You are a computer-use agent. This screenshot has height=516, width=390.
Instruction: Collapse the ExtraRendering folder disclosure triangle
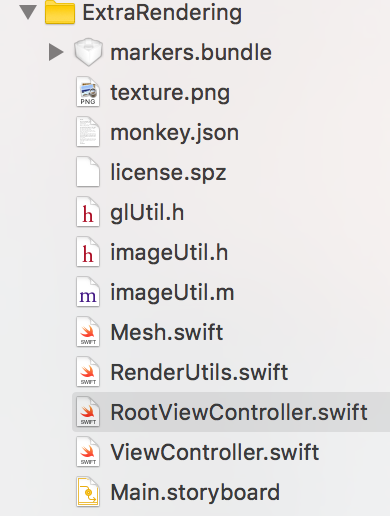pos(28,12)
